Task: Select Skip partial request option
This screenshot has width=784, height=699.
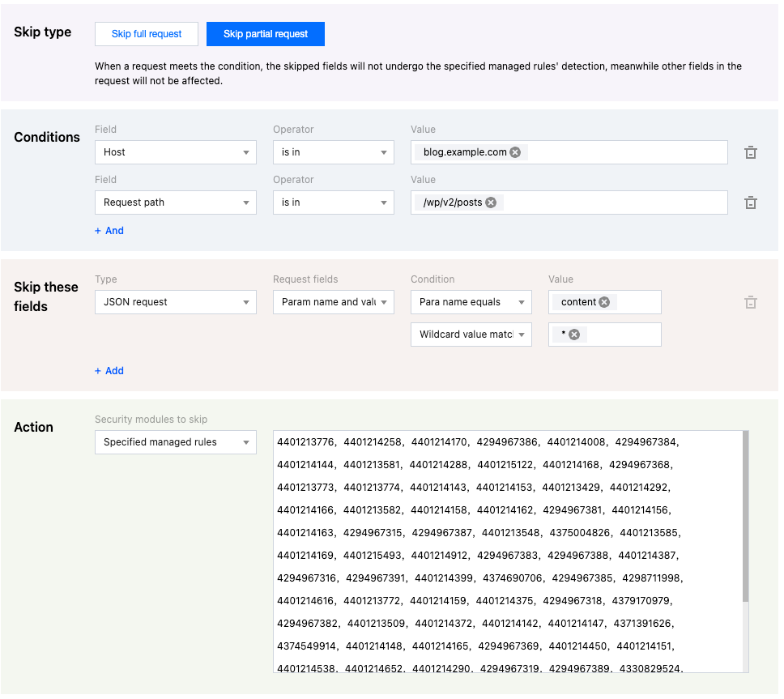Action: (x=266, y=34)
